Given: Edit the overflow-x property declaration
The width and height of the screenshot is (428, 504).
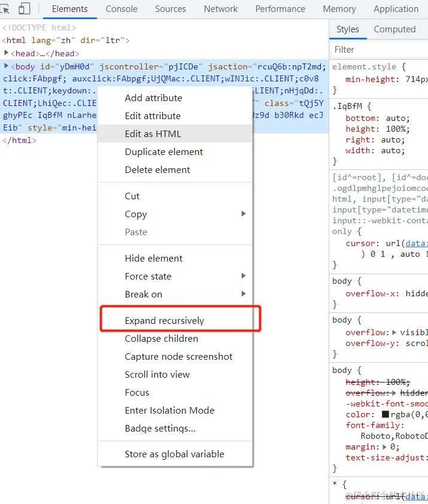Looking at the screenshot, I should click(387, 293).
